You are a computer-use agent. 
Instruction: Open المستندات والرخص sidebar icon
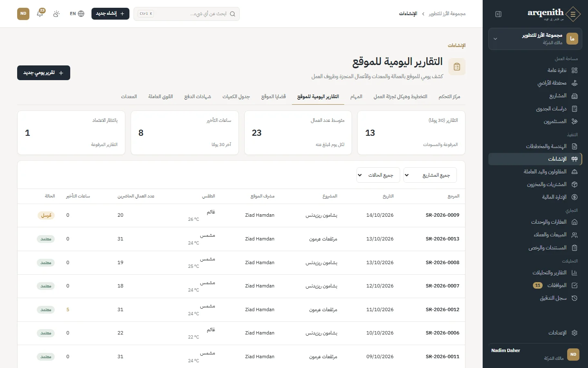575,248
